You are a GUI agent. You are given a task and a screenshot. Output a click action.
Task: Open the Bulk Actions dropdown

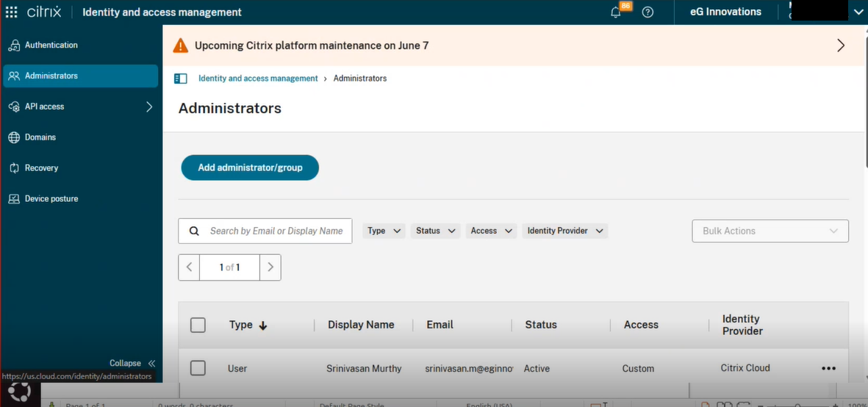(770, 231)
